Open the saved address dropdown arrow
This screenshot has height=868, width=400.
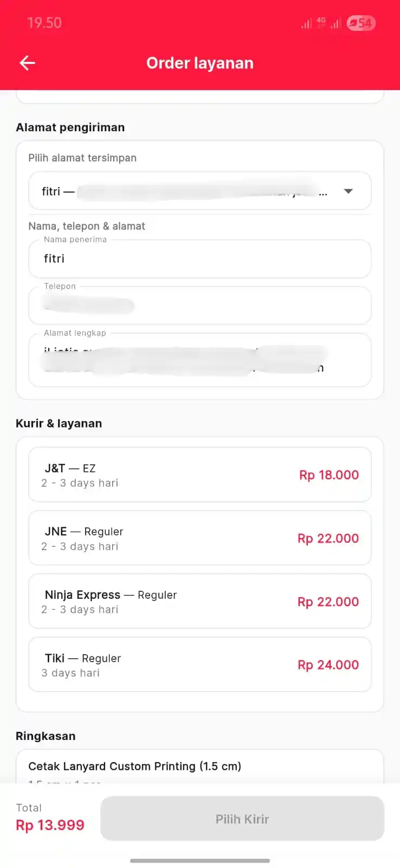pos(349,191)
